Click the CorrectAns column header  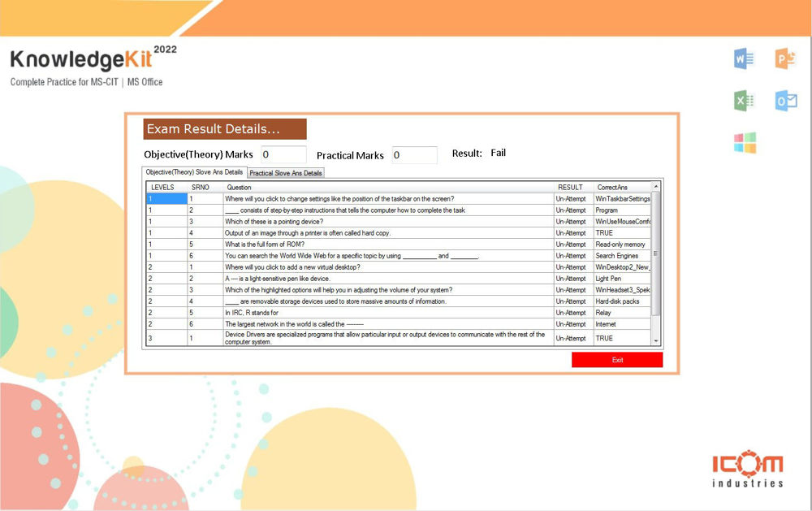[622, 187]
